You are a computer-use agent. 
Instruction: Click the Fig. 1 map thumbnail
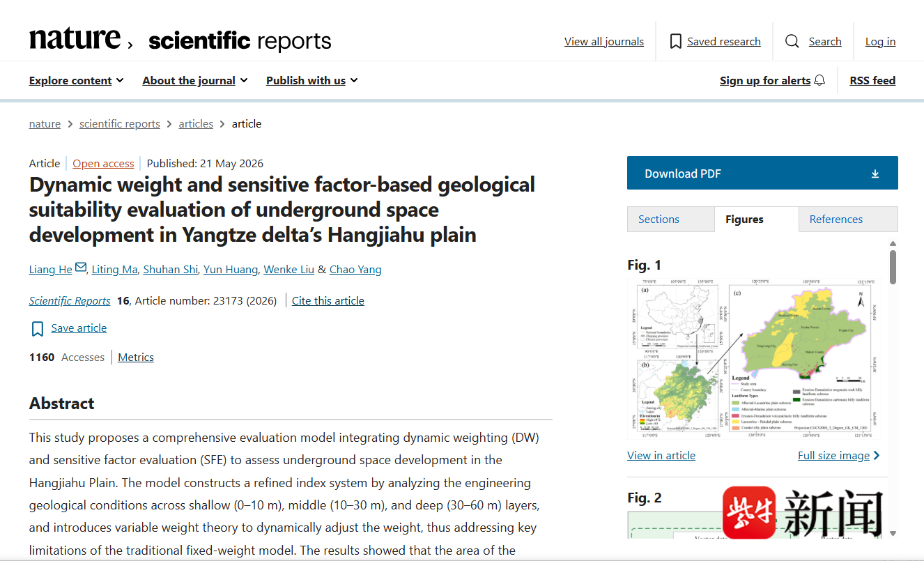tap(754, 359)
